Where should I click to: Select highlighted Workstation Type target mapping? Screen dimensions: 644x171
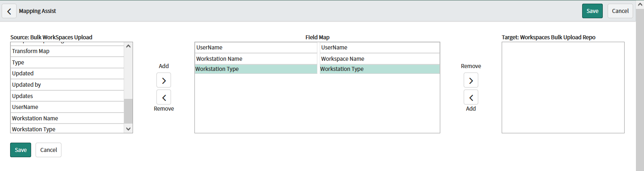tap(380, 69)
